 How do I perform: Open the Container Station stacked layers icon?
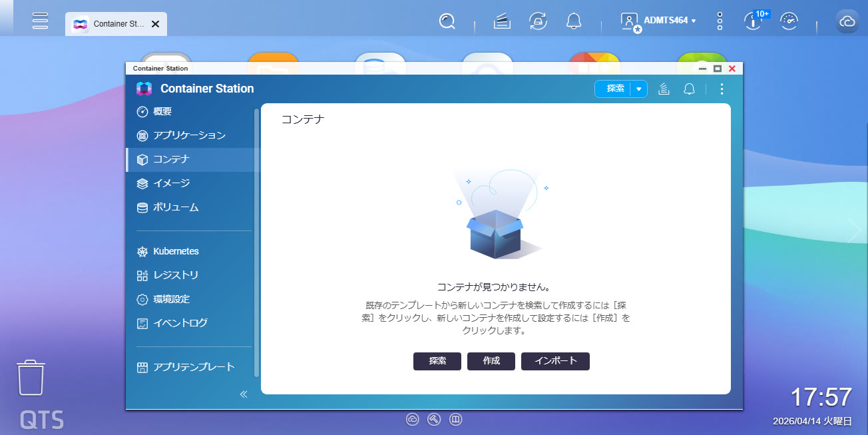(663, 89)
